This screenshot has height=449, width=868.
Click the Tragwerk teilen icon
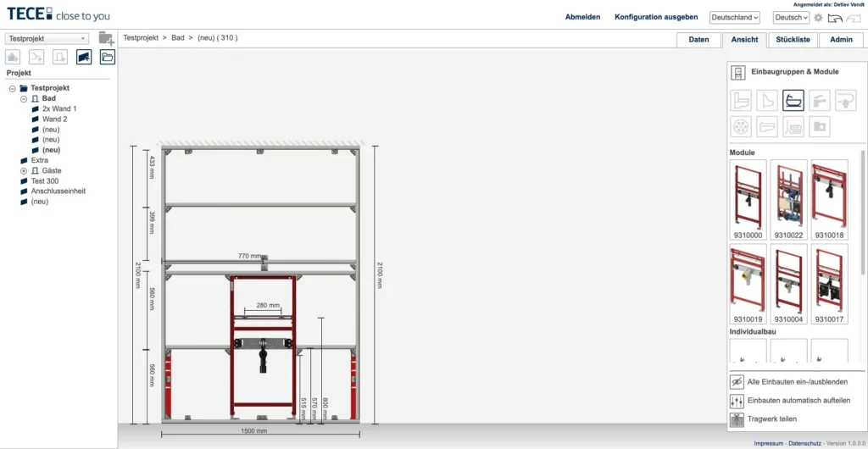737,419
